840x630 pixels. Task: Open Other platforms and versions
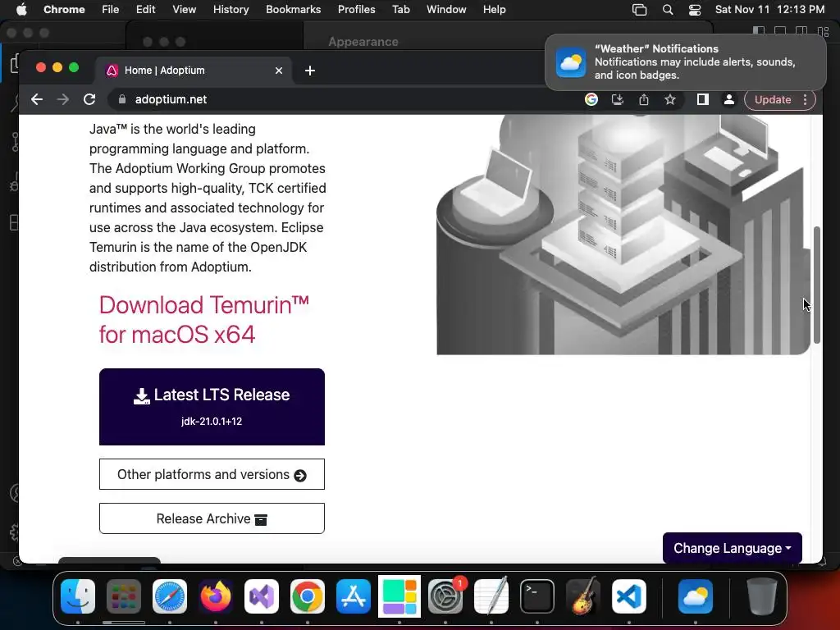[212, 475]
